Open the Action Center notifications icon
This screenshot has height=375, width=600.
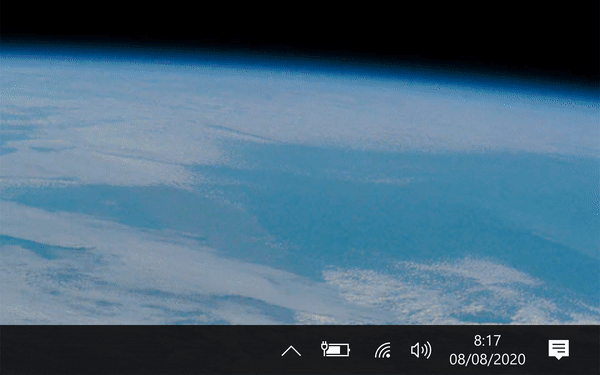(x=559, y=349)
